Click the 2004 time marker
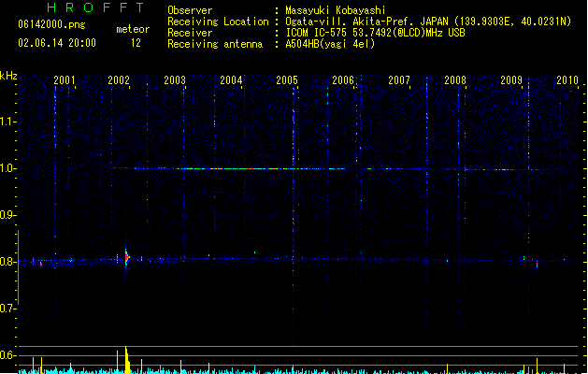The image size is (588, 374). (x=231, y=79)
